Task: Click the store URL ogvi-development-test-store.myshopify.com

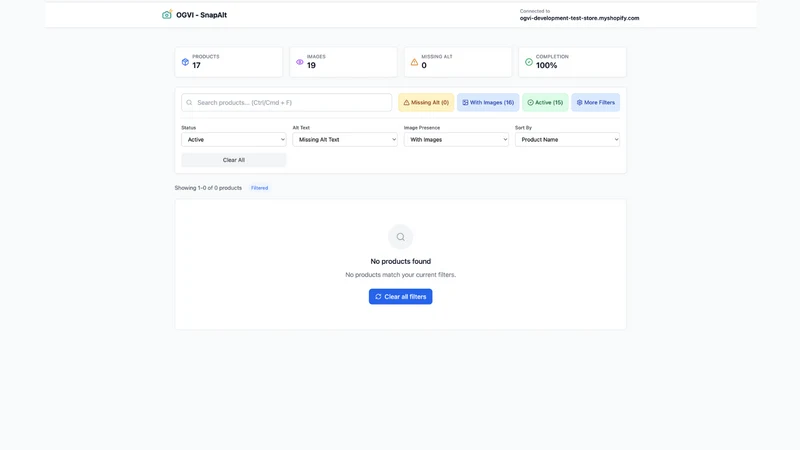Action: tap(579, 18)
